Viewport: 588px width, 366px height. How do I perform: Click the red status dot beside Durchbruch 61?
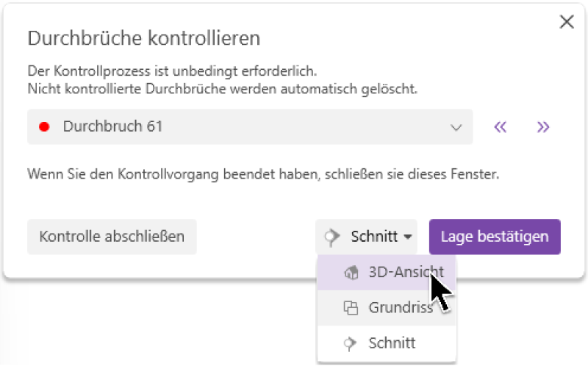(x=44, y=127)
